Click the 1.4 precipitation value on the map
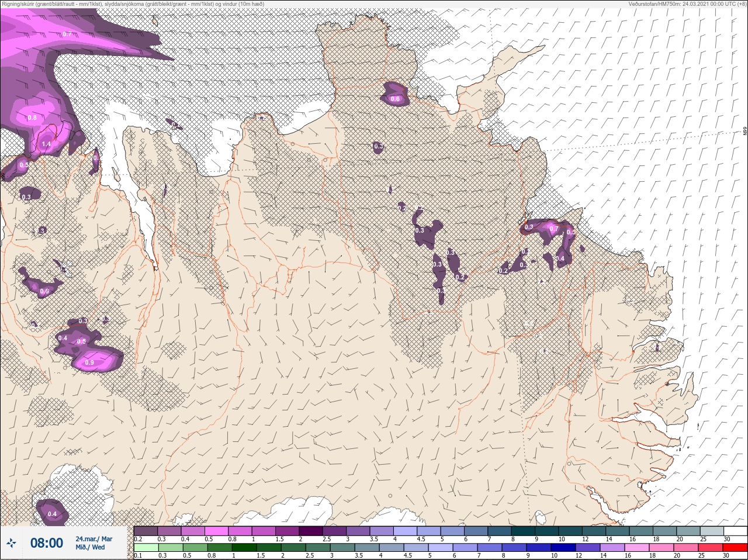Viewport: 748px width, 560px height. 46,144
